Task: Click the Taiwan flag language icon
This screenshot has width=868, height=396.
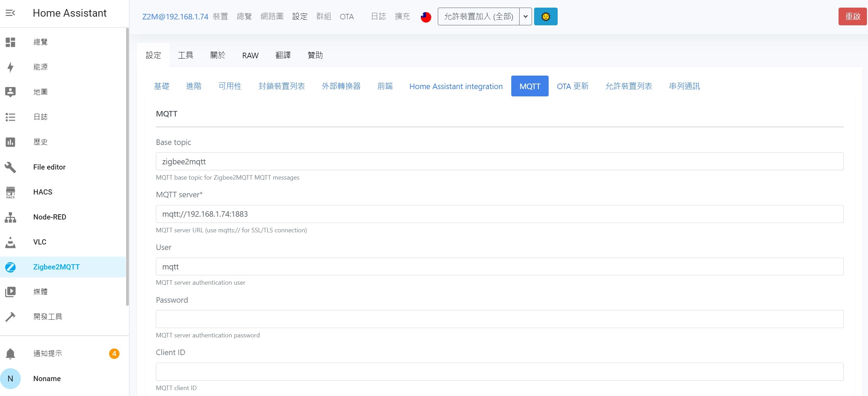Action: coord(426,17)
